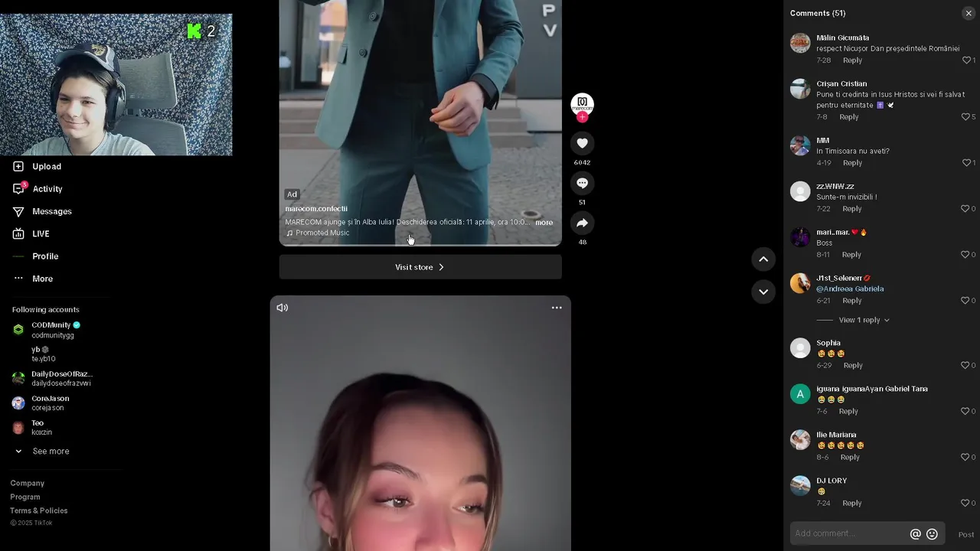
Task: Follow marecom with the red plus badge
Action: tap(582, 117)
